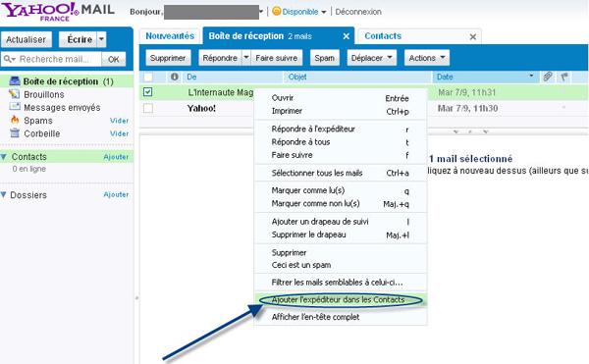Tick the select-all checkbox in header
Image resolution: width=589 pixels, height=364 pixels.
pyautogui.click(x=148, y=77)
